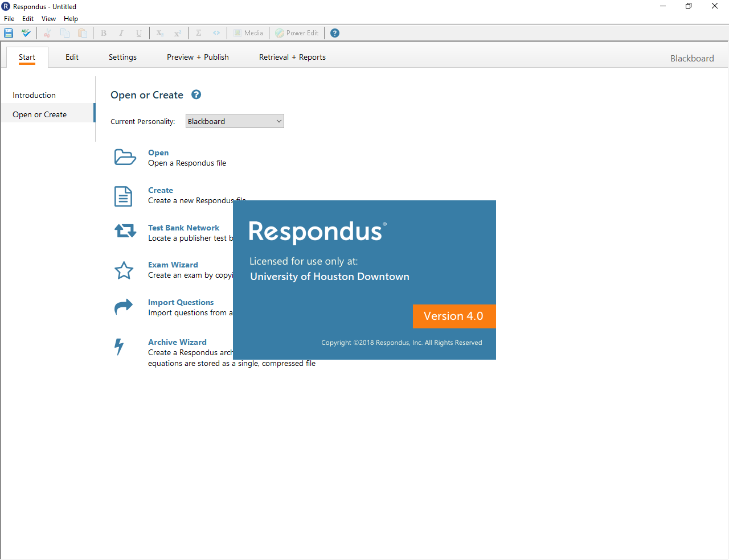The width and height of the screenshot is (729, 560).
Task: Click the Respondus app icon in title bar
Action: coord(6,6)
